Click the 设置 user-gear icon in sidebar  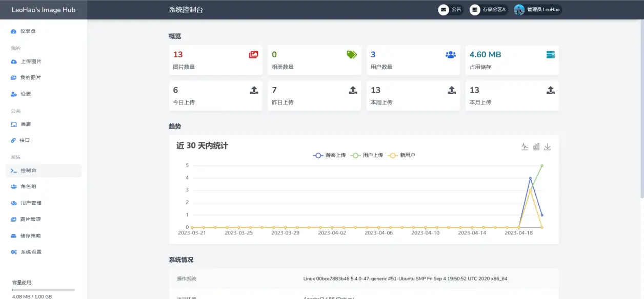click(x=14, y=94)
